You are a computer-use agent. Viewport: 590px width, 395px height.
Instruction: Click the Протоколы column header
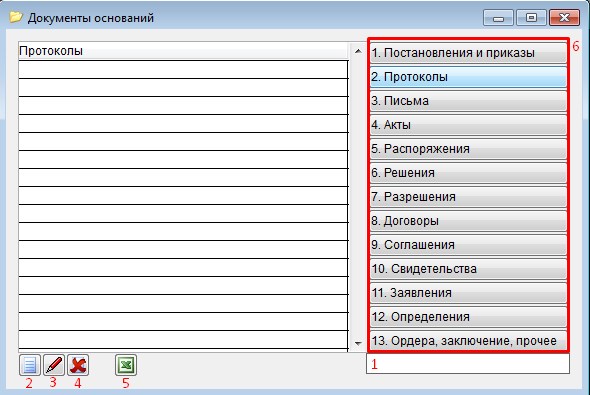pyautogui.click(x=183, y=51)
